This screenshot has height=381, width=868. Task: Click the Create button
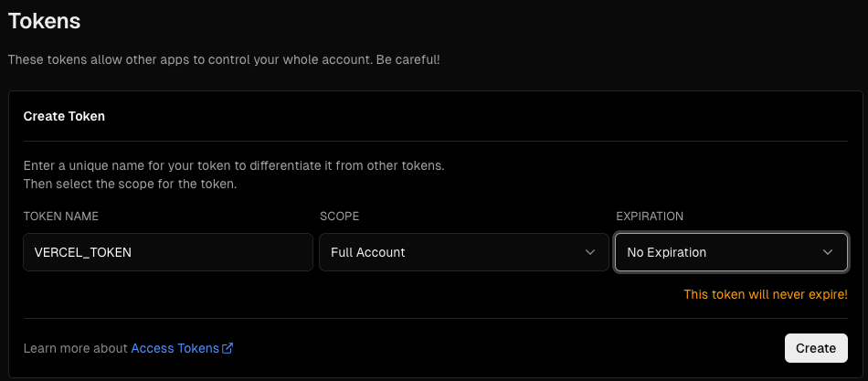816,348
